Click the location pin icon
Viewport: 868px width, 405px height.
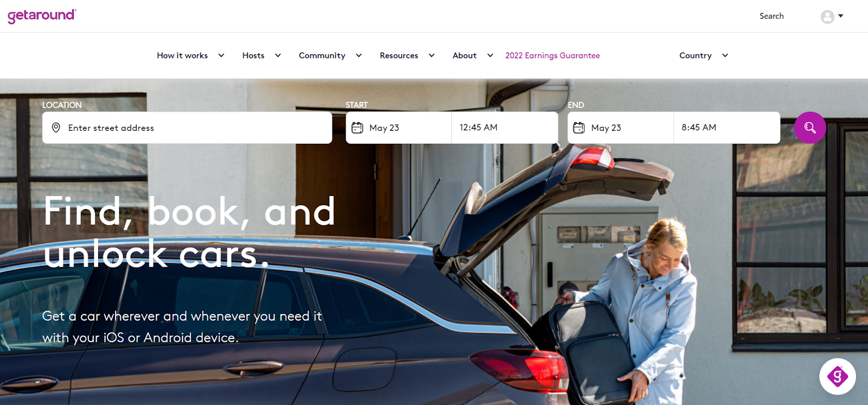(x=56, y=128)
